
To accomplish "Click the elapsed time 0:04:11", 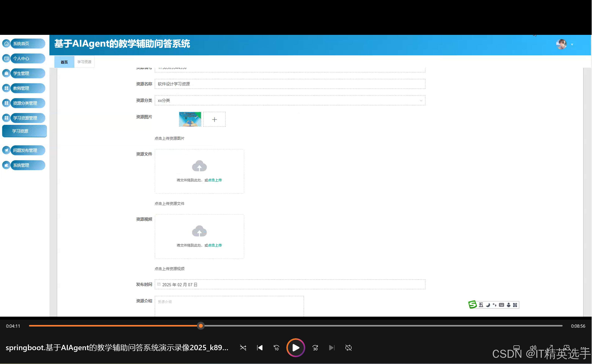I will tap(13, 326).
